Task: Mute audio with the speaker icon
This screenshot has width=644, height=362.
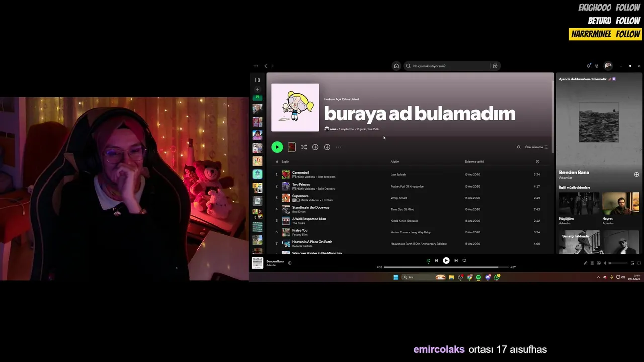Action: pyautogui.click(x=605, y=263)
